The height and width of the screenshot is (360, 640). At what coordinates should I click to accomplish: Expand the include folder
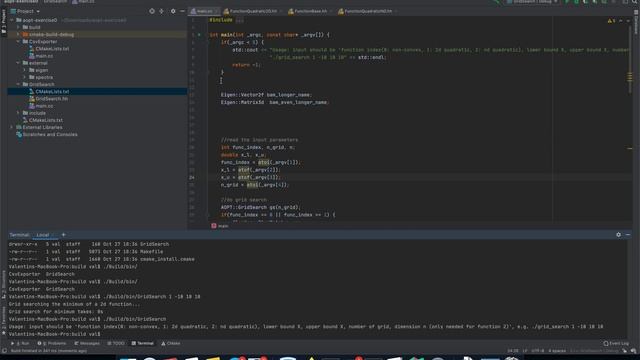click(x=18, y=113)
